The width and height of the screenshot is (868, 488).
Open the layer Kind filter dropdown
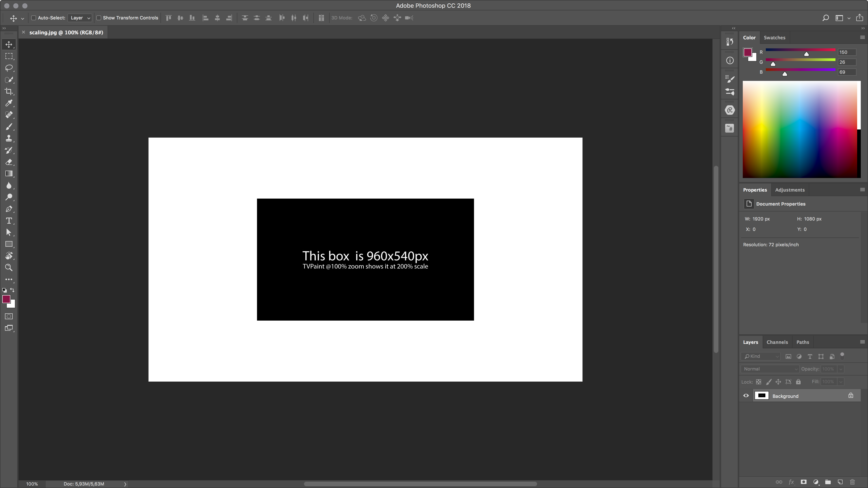[761, 356]
